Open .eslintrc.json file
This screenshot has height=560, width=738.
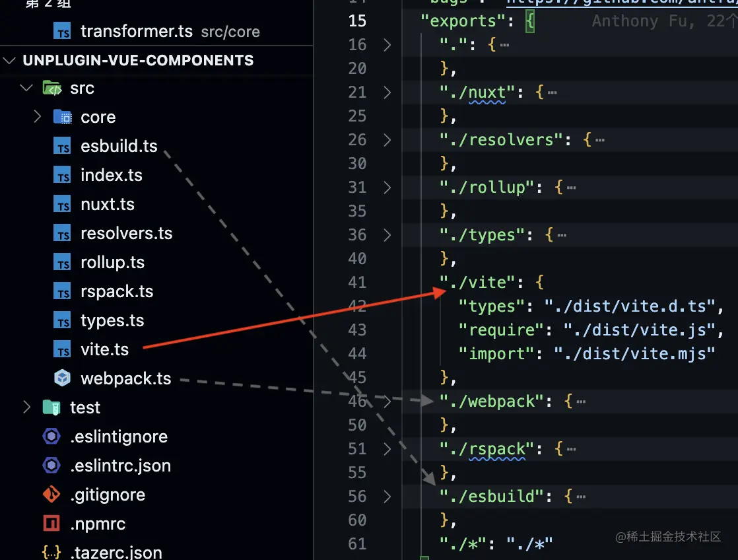coord(121,466)
